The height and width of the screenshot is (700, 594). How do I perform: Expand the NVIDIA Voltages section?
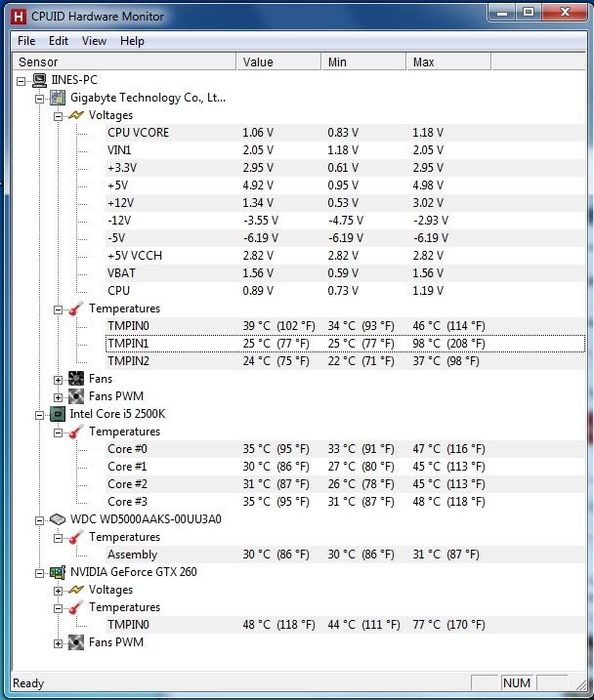pyautogui.click(x=58, y=591)
